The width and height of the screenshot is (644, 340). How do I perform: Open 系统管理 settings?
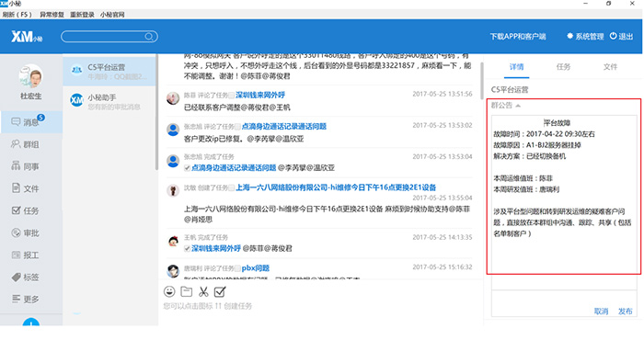coord(585,37)
